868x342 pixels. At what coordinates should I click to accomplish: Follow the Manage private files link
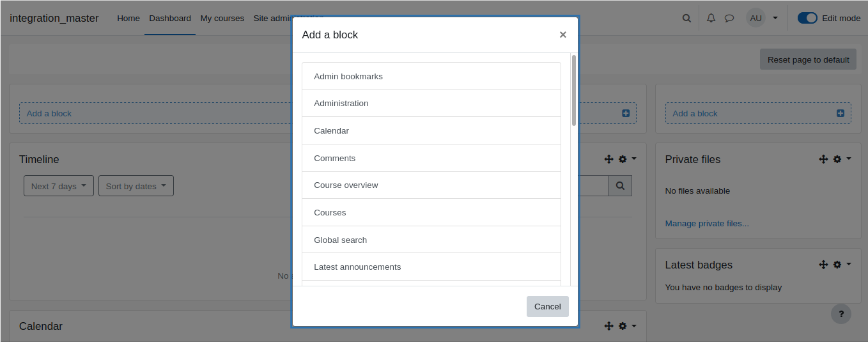pyautogui.click(x=707, y=224)
